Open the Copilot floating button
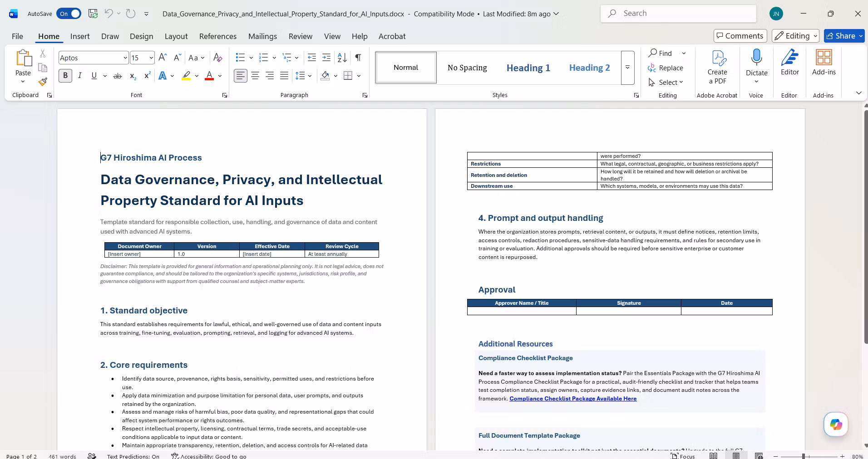The image size is (868, 459). 836,424
